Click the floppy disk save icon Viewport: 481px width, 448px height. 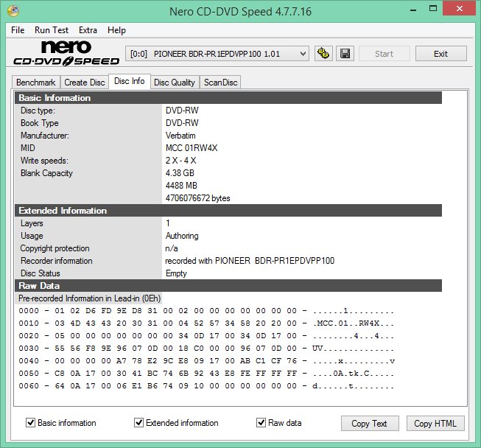345,54
